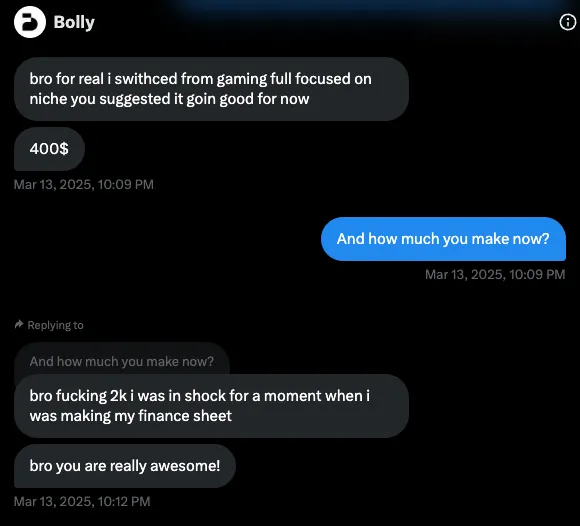
Task: Open Bolly's profile avatar
Action: (x=30, y=22)
